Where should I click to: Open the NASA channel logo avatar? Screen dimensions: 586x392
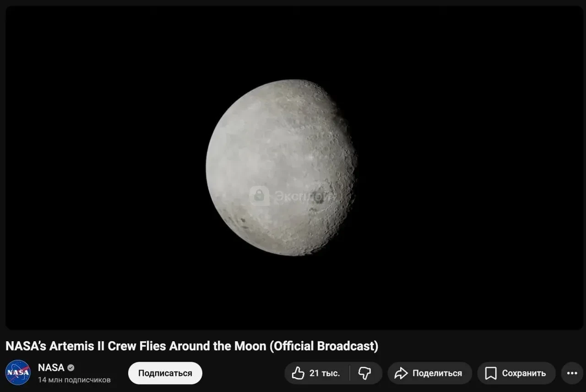point(18,373)
